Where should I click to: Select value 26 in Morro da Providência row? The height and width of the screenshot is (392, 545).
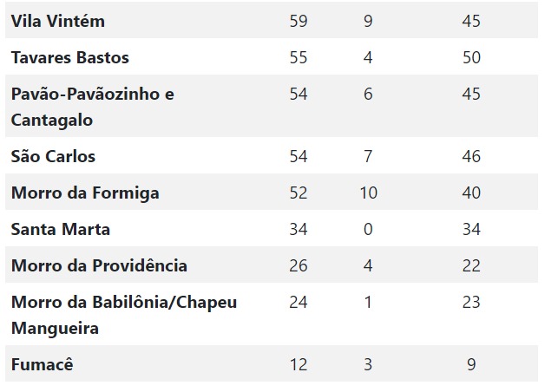coord(299,266)
